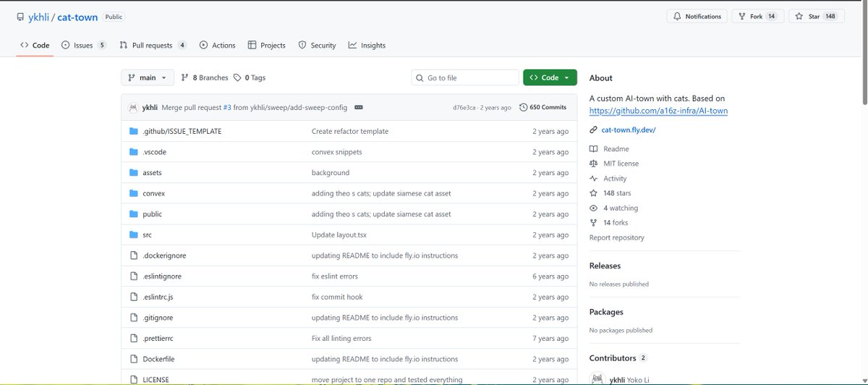The image size is (868, 385).
Task: Click the ykhli avatar in latest commit
Action: pos(133,107)
